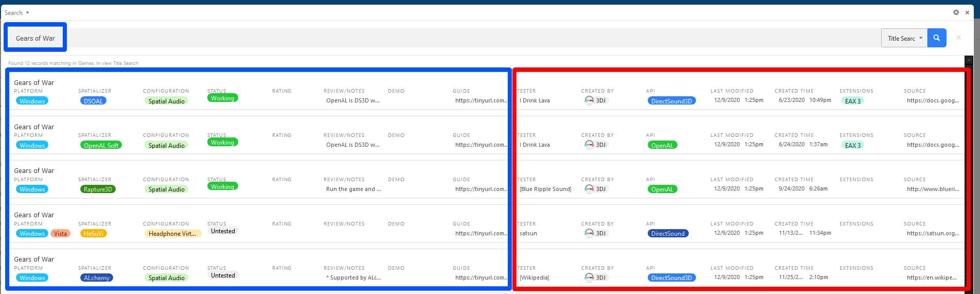Click 'satsun' tester text
Screen dimensions: 980x294
528,233
